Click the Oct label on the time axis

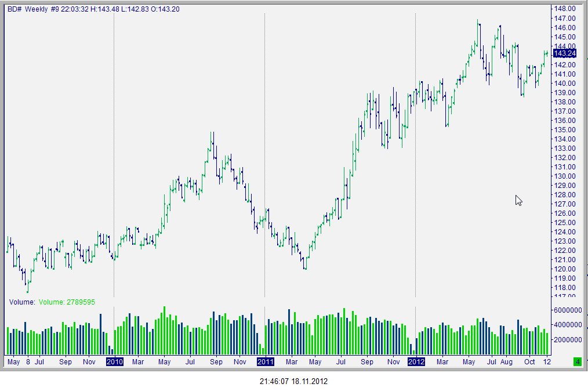click(x=529, y=362)
